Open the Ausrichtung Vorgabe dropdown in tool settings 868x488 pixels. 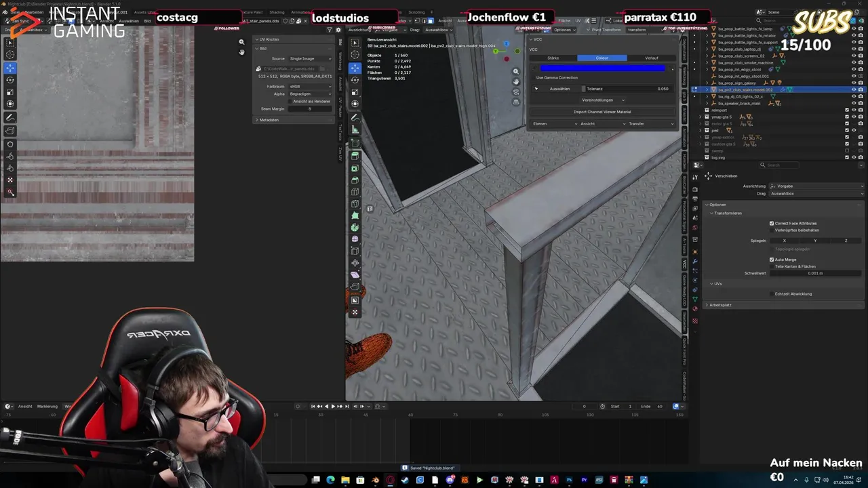point(816,186)
